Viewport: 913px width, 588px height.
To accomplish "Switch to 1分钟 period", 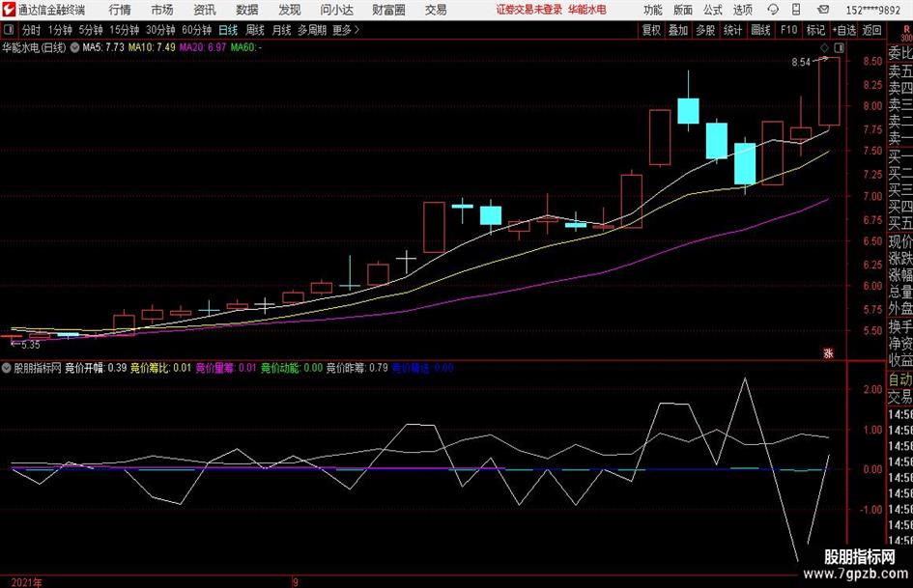I will tap(60, 30).
